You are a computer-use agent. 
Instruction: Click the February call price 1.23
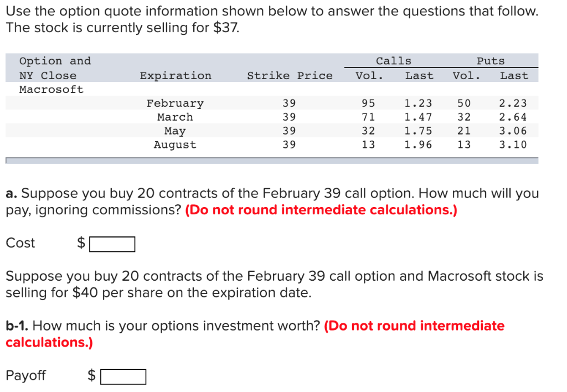[x=419, y=103]
